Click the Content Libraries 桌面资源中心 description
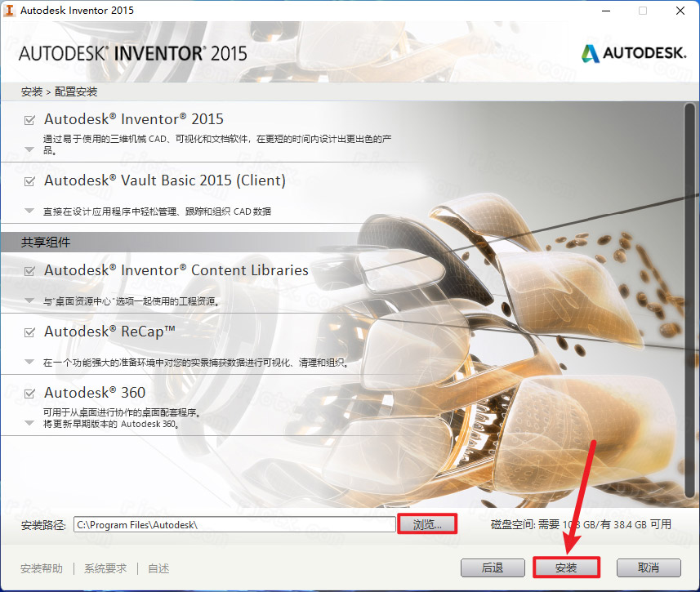Image resolution: width=700 pixels, height=592 pixels. tap(132, 301)
